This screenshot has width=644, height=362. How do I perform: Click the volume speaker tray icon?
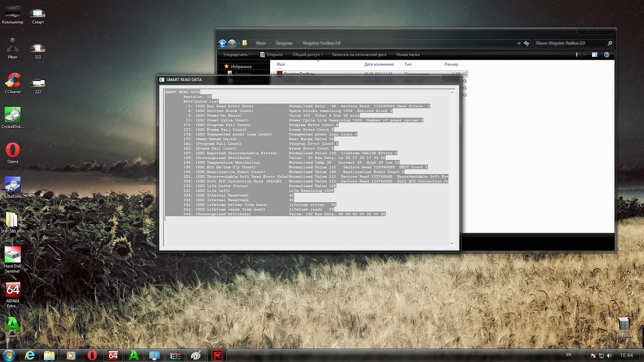[x=610, y=355]
